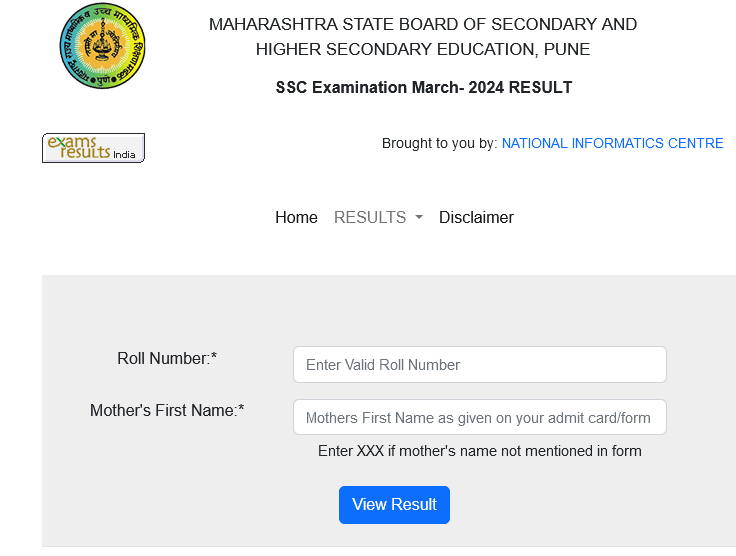
Task: Click the 'MAHARASHTRA STATE BOARD OF SECONDARY AND' heading line
Action: pyautogui.click(x=423, y=24)
